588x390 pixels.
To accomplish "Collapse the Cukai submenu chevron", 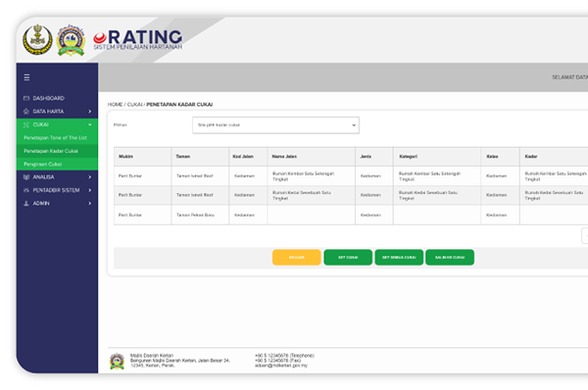I will coord(89,124).
